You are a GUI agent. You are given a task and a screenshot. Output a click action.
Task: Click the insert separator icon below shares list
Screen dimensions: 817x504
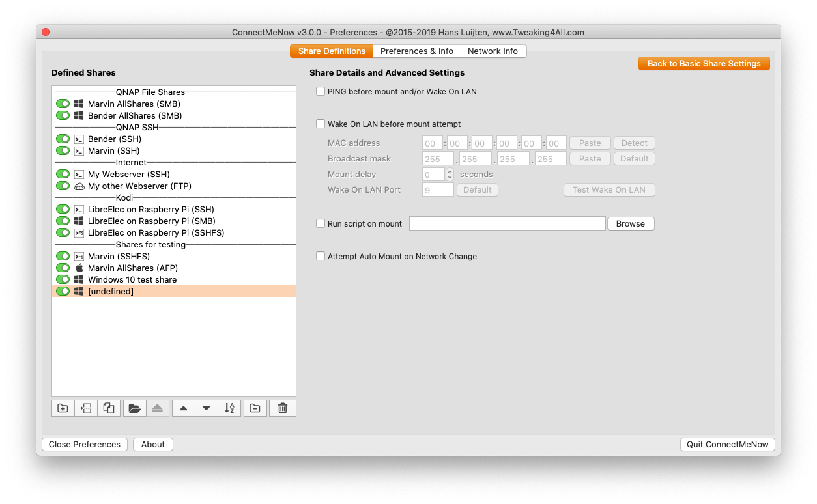(x=86, y=408)
